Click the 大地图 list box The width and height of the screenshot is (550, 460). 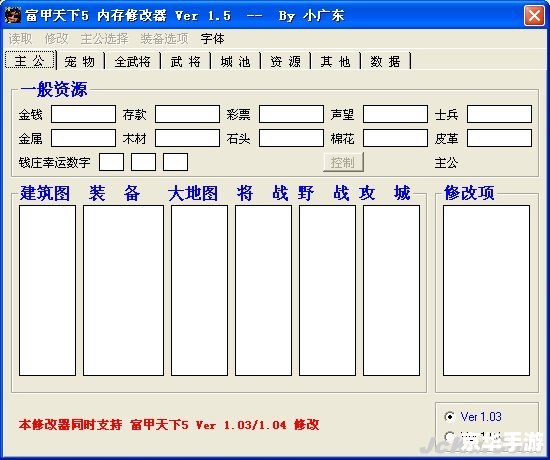click(x=199, y=291)
